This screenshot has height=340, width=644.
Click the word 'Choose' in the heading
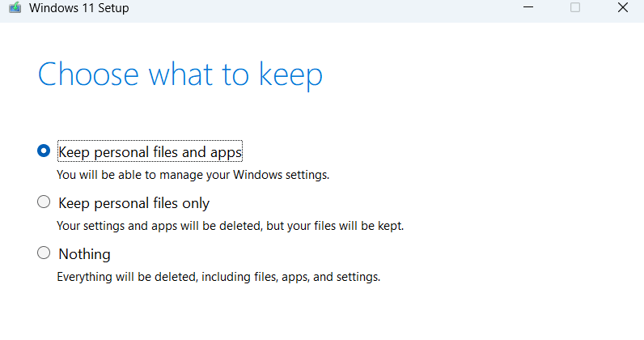[78, 74]
